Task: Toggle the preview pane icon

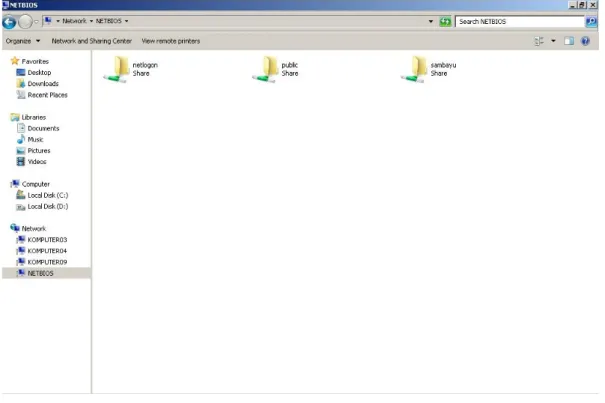Action: (569, 41)
